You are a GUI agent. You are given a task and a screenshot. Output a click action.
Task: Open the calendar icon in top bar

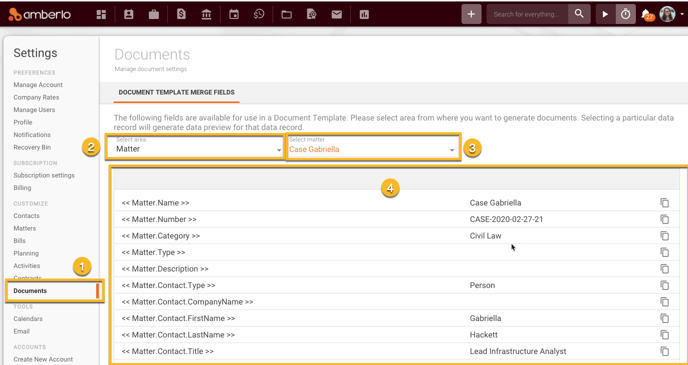click(x=234, y=14)
